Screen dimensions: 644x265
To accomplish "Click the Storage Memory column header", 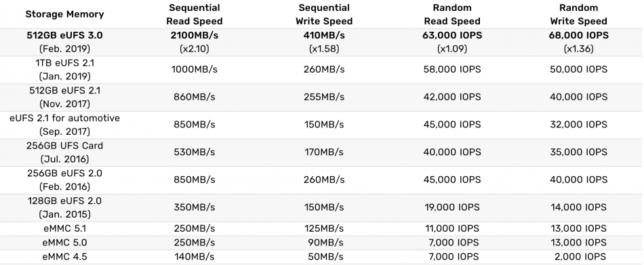I will click(64, 14).
